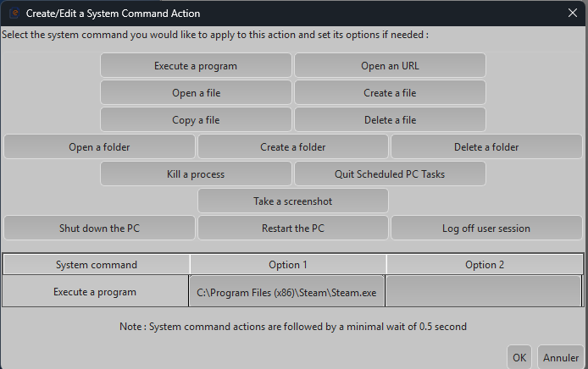
Task: Select Quit Scheduled PC Tasks command
Action: 390,174
